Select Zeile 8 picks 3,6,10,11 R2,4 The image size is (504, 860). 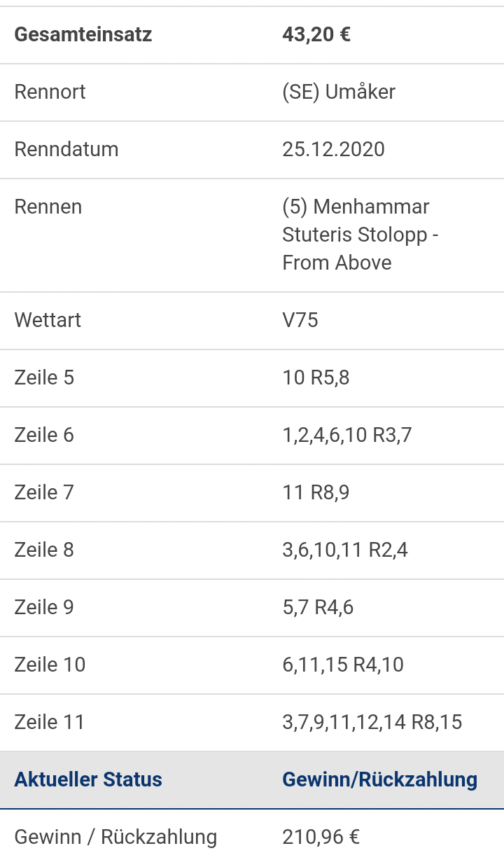[x=345, y=550]
